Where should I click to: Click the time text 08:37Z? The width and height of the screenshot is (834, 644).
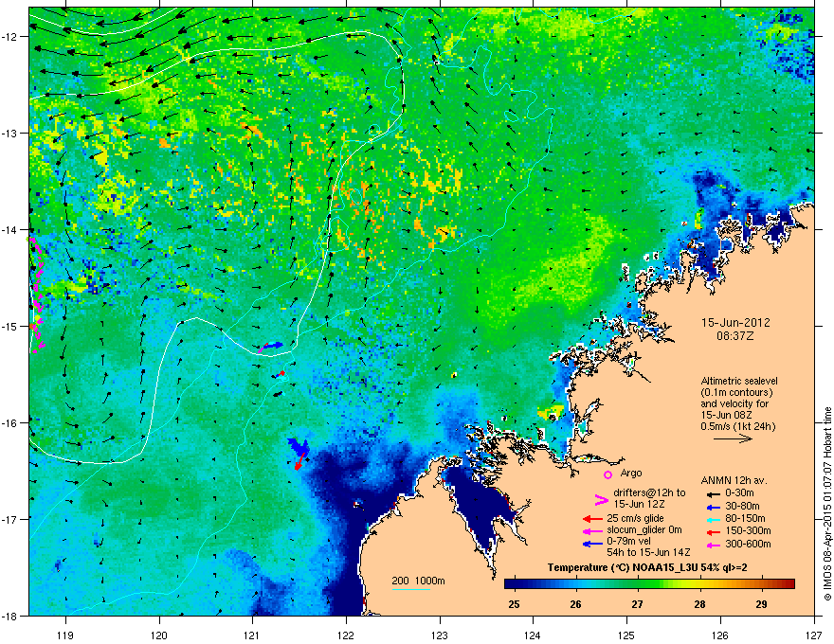coord(735,336)
